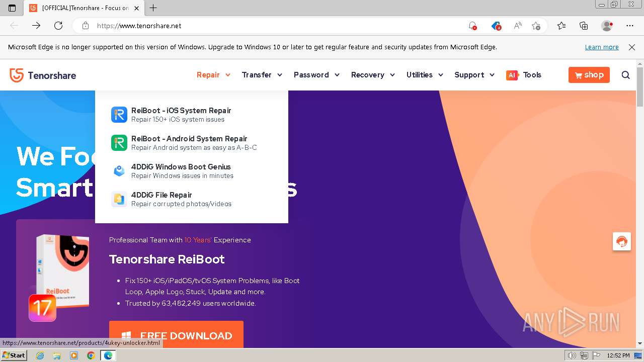Click the Windows Start button
Viewport: 644px width, 362px height.
pos(14,355)
